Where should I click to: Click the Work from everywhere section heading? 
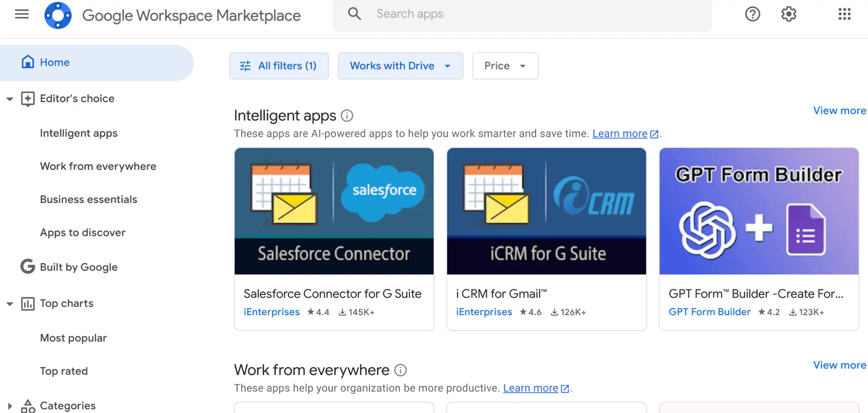pos(312,370)
